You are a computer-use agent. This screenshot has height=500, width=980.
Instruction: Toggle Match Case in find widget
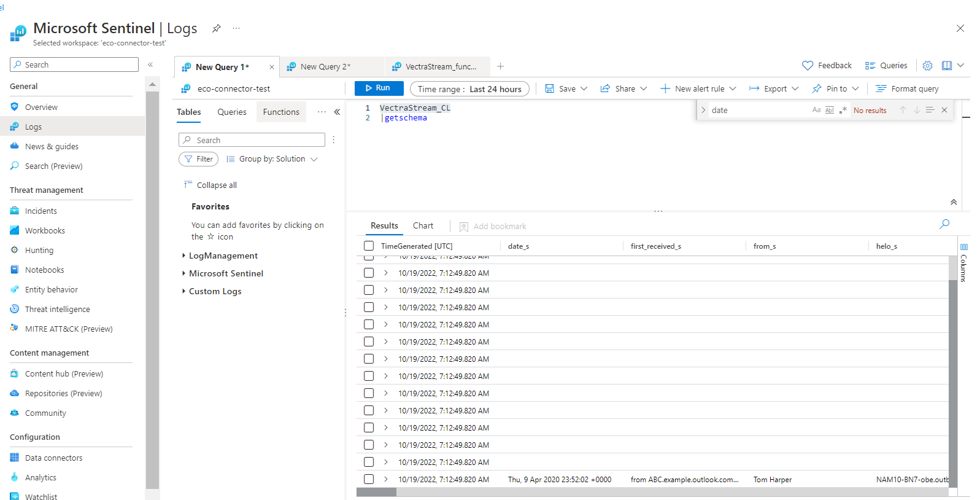(816, 110)
